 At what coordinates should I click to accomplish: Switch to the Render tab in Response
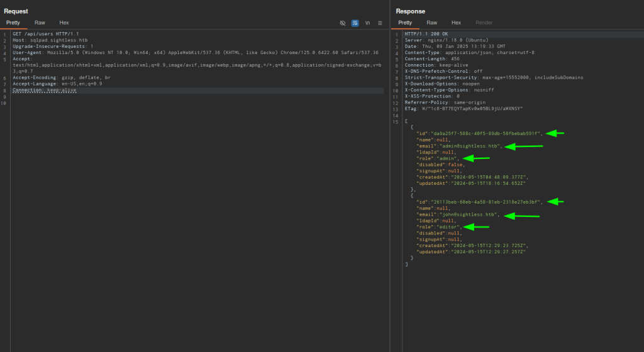484,23
